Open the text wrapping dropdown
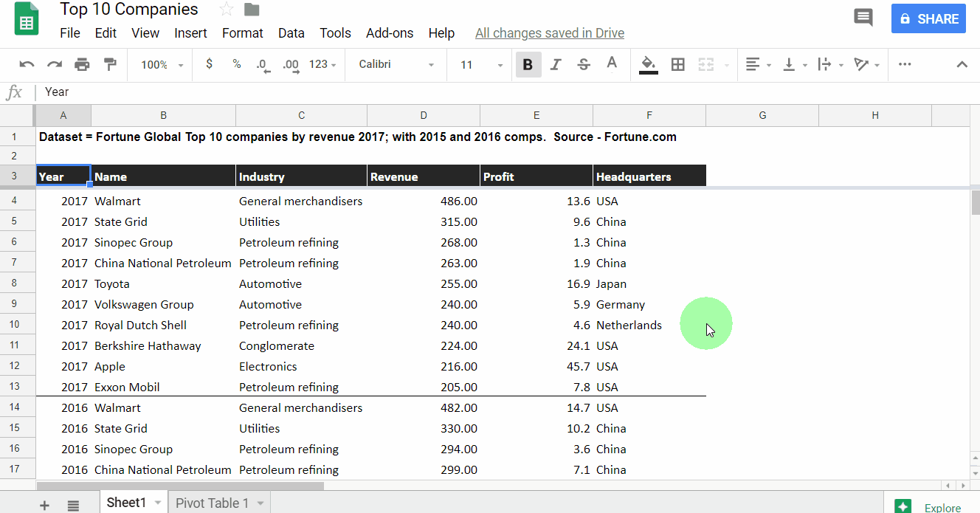 pos(831,65)
